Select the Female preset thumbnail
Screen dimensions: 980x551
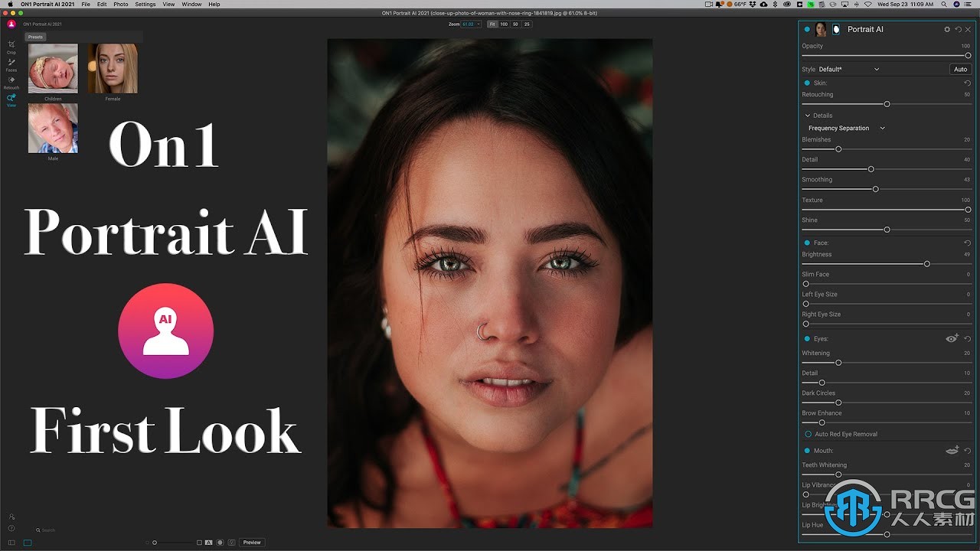pyautogui.click(x=113, y=69)
